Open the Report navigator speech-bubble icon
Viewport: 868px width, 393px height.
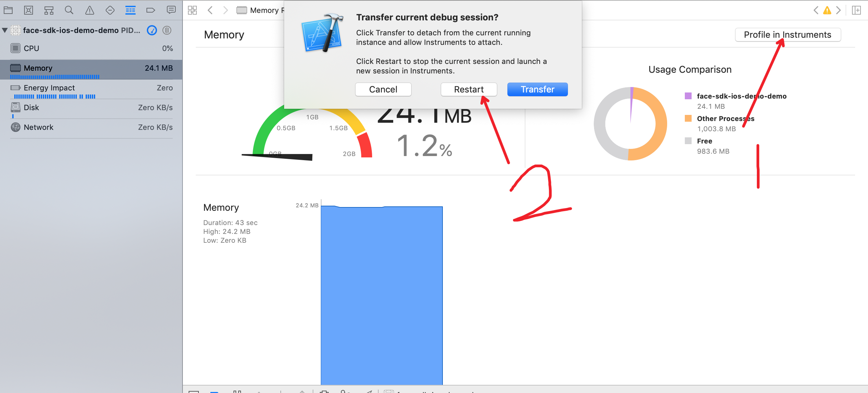point(171,10)
